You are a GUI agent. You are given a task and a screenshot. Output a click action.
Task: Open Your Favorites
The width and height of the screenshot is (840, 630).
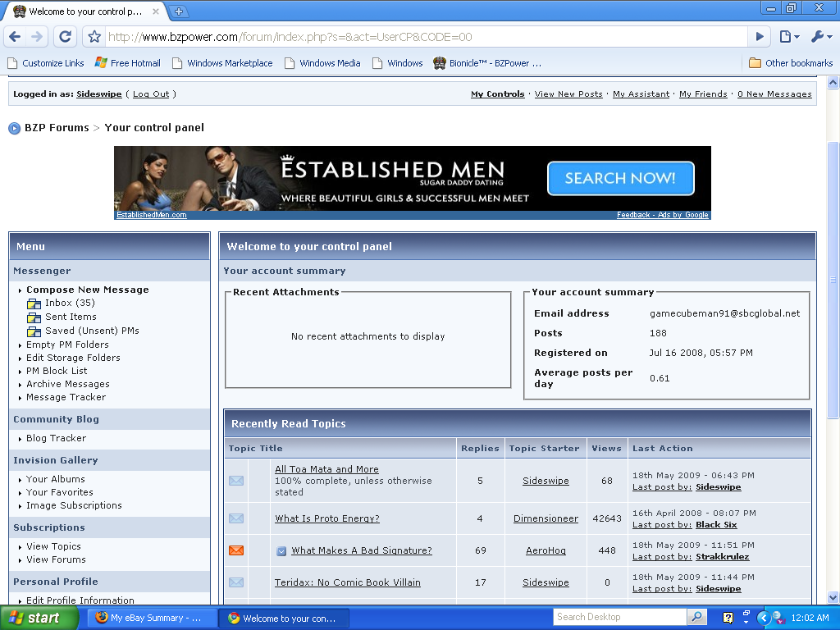[x=60, y=492]
